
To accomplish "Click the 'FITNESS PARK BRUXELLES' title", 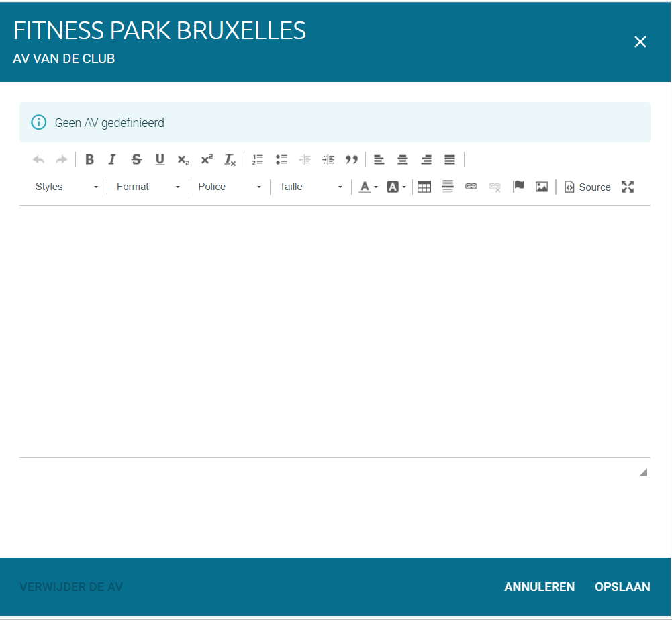I will click(159, 30).
